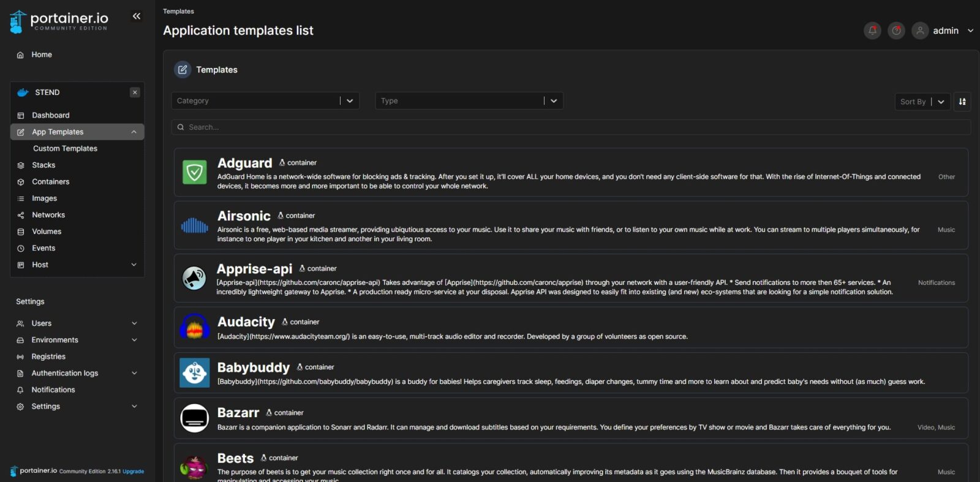Open the Containers page
The image size is (980, 482).
point(50,182)
